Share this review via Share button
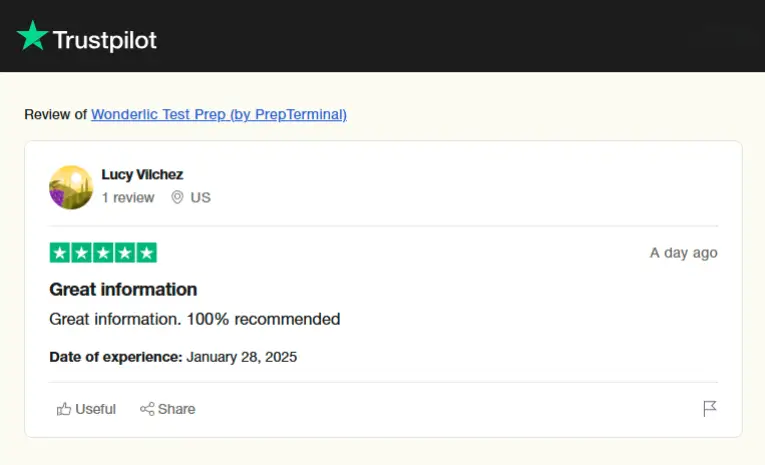765x465 pixels. point(167,409)
